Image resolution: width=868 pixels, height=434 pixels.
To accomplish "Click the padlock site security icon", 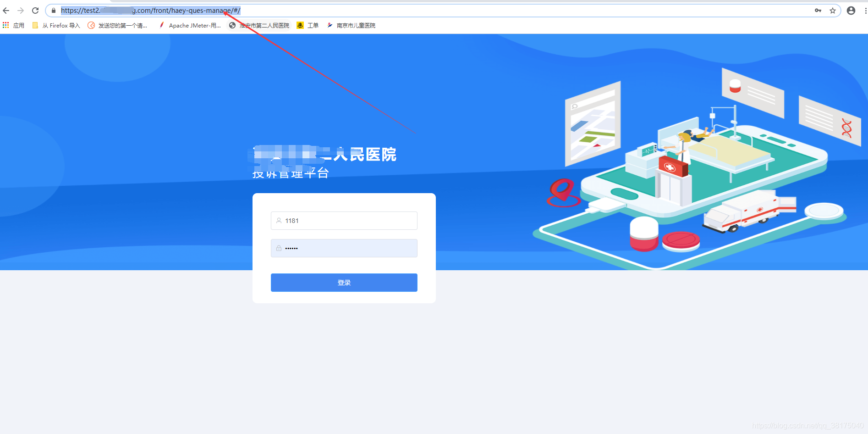I will tap(54, 11).
